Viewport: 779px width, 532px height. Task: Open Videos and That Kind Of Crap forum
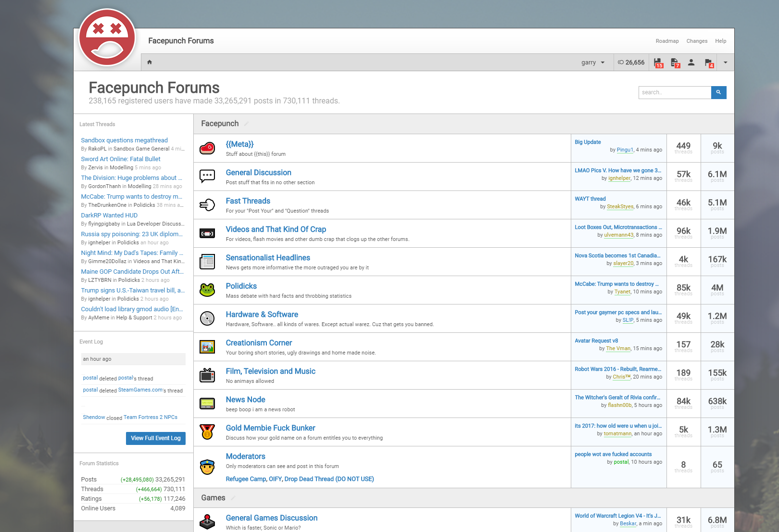(x=276, y=229)
